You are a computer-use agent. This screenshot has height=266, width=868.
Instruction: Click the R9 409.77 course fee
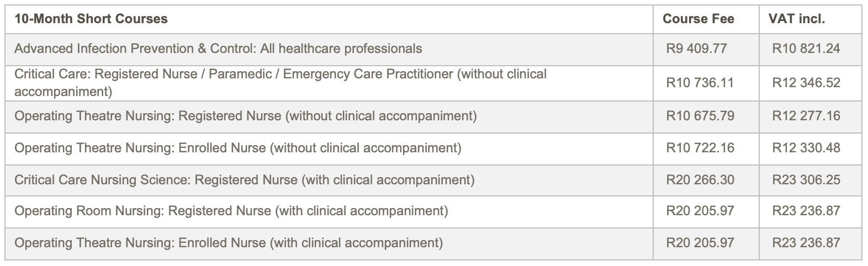pyautogui.click(x=696, y=49)
